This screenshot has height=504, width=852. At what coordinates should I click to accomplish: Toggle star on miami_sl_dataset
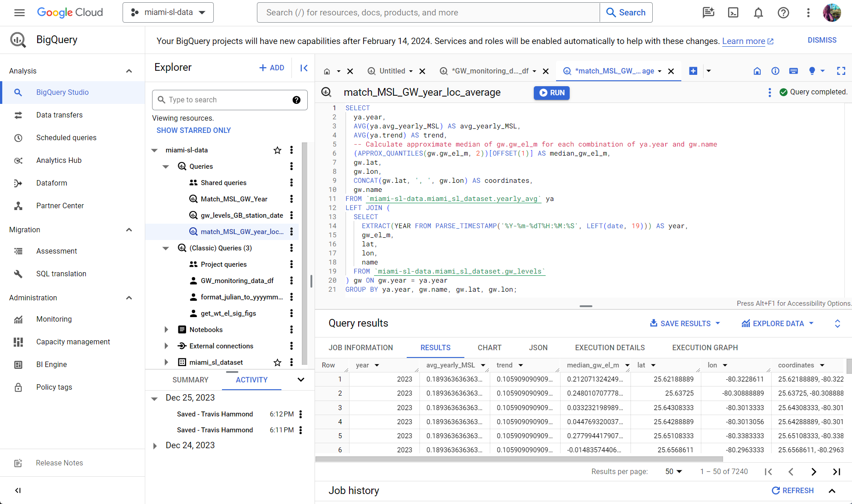coord(277,362)
